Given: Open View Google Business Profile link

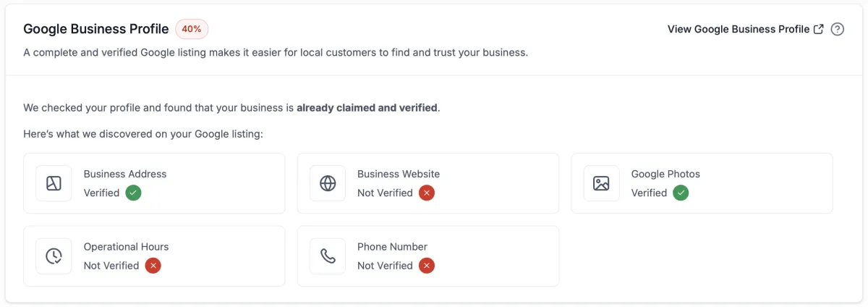Looking at the screenshot, I should point(739,30).
